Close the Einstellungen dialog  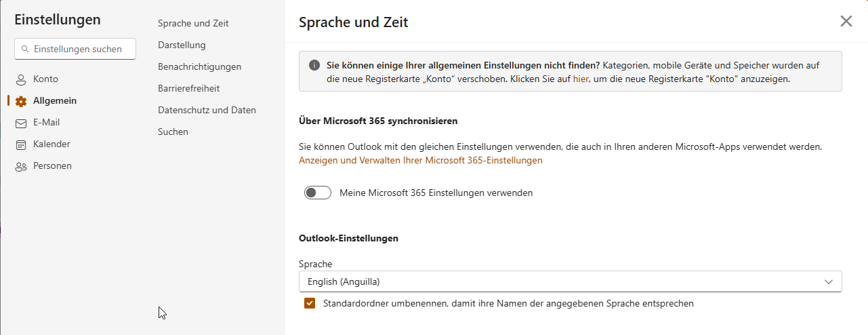tap(846, 21)
